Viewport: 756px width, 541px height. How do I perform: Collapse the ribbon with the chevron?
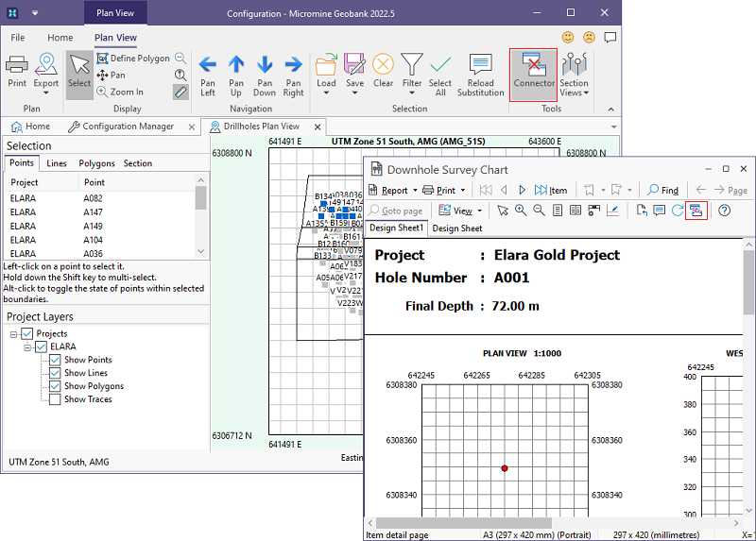pyautogui.click(x=610, y=110)
